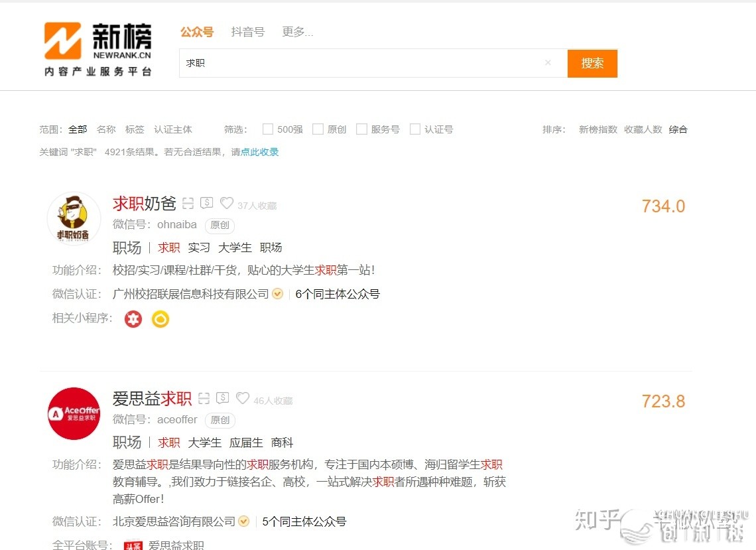Image resolution: width=756 pixels, height=550 pixels.
Task: Enable the 原创 filter checkbox
Action: (318, 129)
